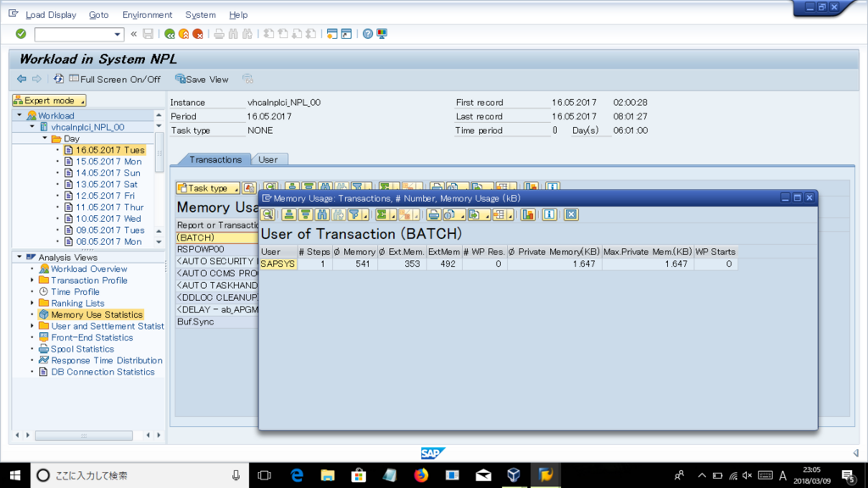Open the Environment menu

(147, 15)
